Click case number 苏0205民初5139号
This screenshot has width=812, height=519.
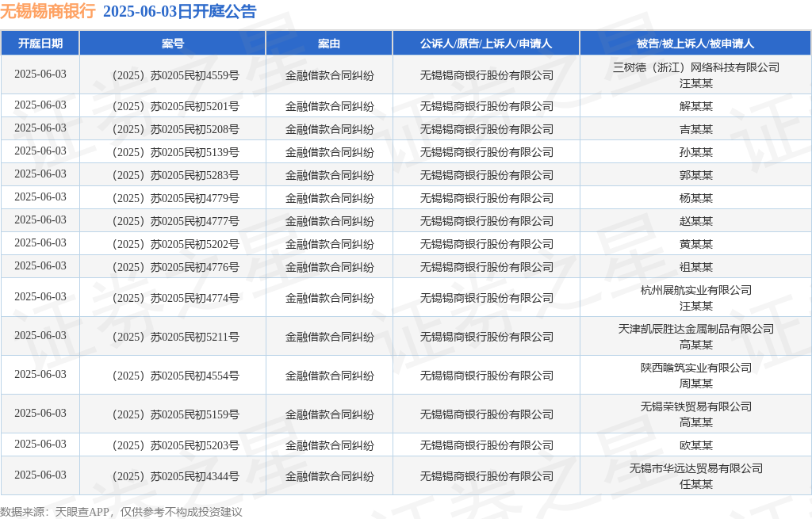tap(195, 152)
